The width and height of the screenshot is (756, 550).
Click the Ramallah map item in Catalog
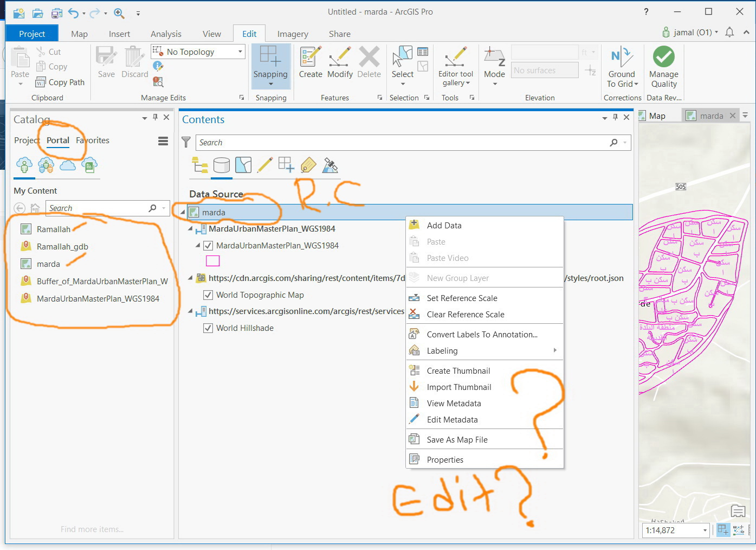coord(46,229)
